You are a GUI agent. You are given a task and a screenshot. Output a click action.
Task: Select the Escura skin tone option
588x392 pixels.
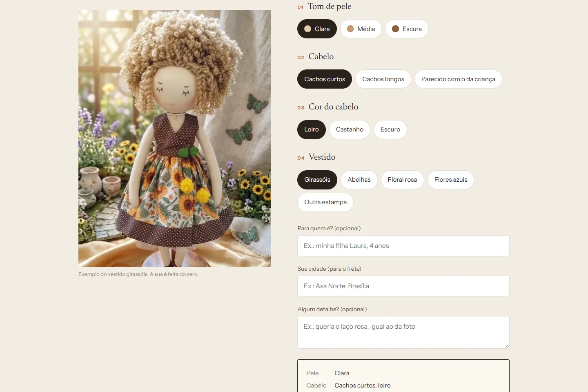click(x=407, y=29)
